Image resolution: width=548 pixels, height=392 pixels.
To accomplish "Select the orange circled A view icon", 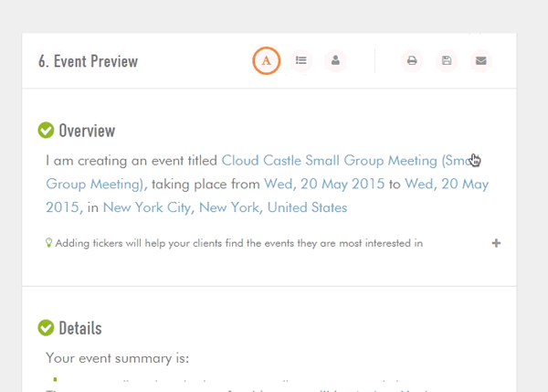I will coord(266,60).
